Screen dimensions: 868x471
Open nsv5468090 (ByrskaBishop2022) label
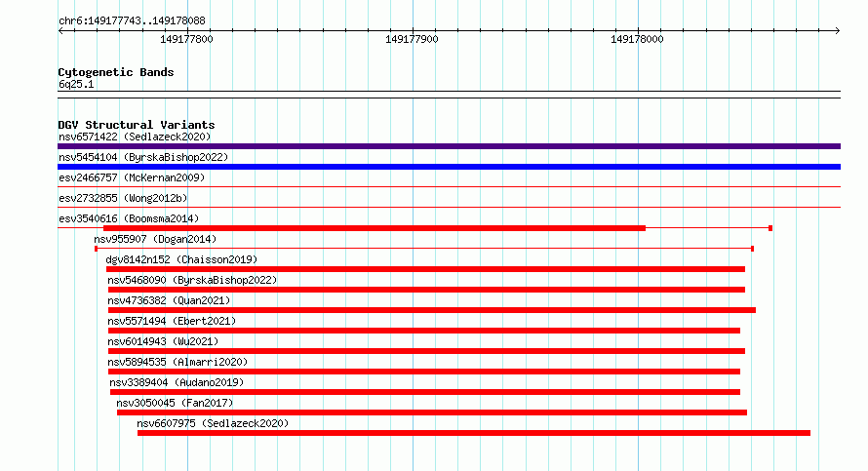(x=192, y=280)
